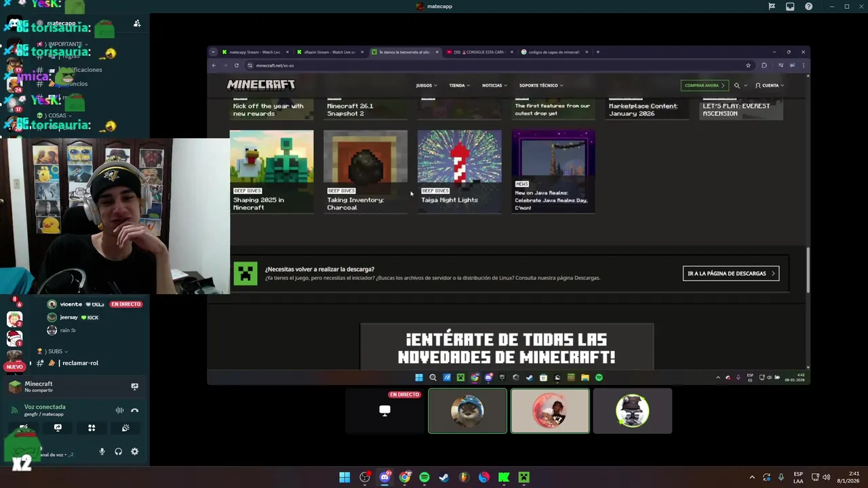Image resolution: width=868 pixels, height=488 pixels.
Task: Toggle noise suppression waveform icon
Action: tap(119, 410)
